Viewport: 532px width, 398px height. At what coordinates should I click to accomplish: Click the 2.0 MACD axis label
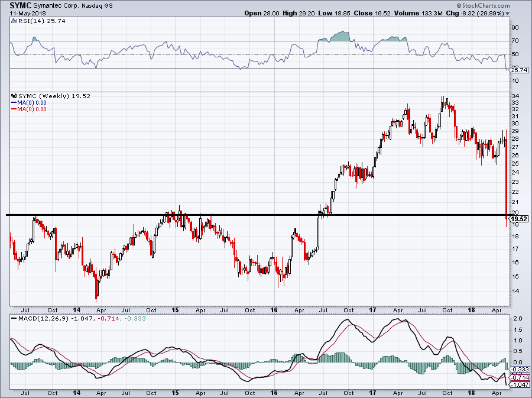[x=517, y=319]
